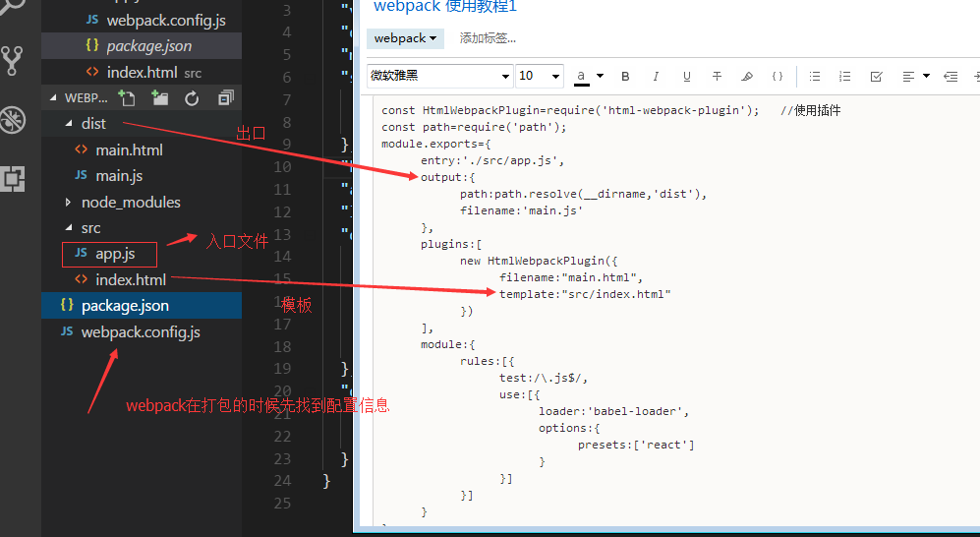Image resolution: width=980 pixels, height=537 pixels.
Task: Insert a code block with braces icon
Action: click(x=777, y=76)
